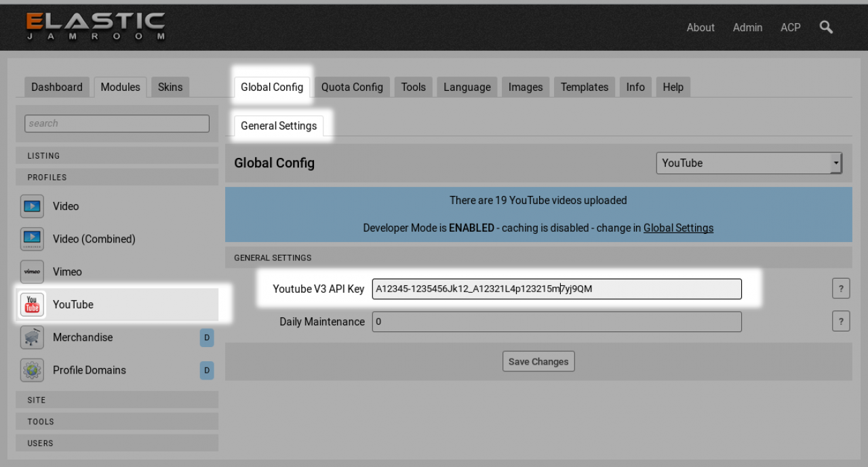Select the Modules tab
This screenshot has width=868, height=467.
click(121, 87)
